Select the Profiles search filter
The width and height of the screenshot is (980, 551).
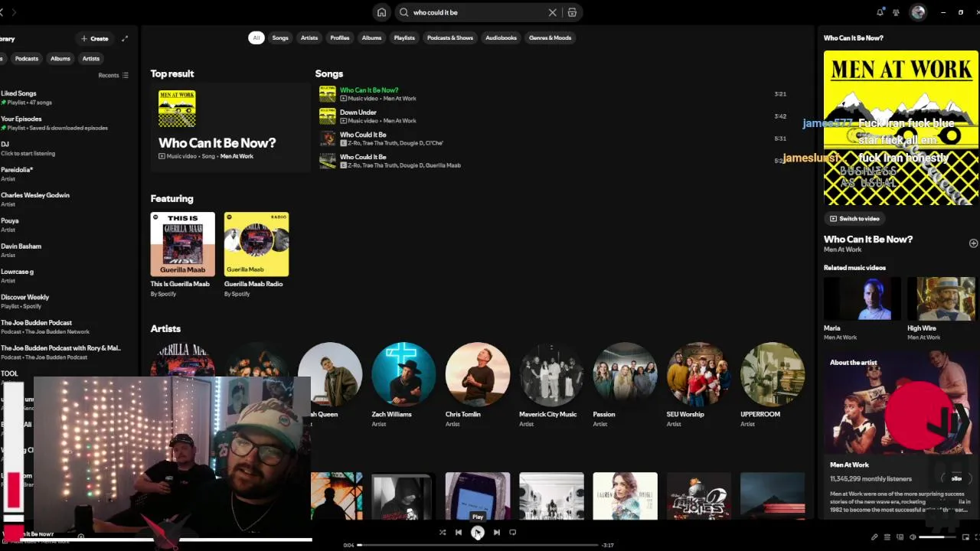(340, 37)
